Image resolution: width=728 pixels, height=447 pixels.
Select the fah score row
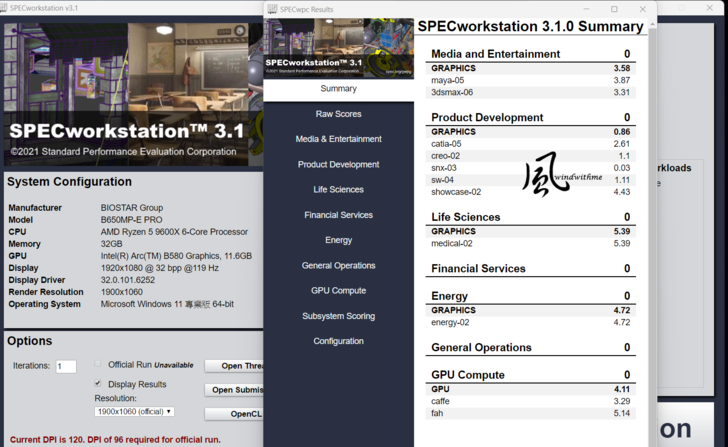coord(530,414)
